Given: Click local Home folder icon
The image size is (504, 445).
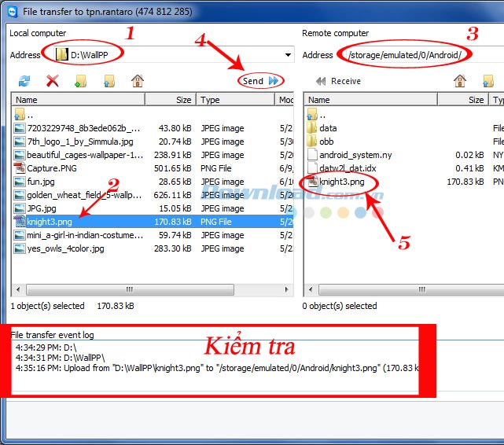Looking at the screenshot, I should (138, 81).
